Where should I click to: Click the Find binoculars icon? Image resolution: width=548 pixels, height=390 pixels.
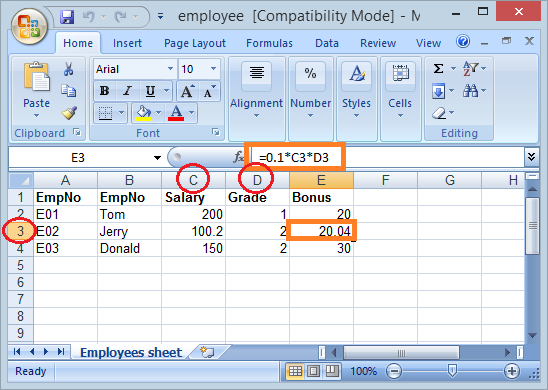pyautogui.click(x=470, y=91)
